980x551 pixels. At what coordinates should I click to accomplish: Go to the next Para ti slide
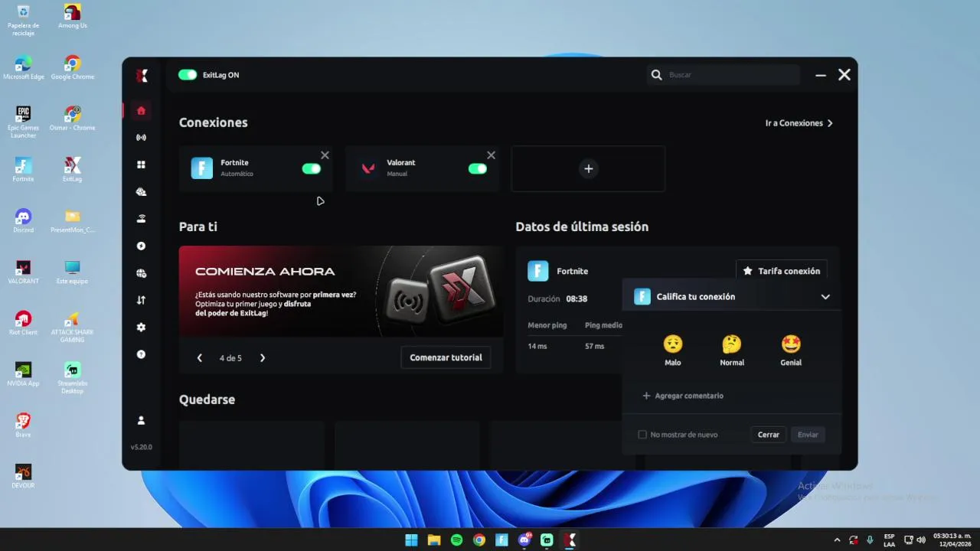coord(263,358)
